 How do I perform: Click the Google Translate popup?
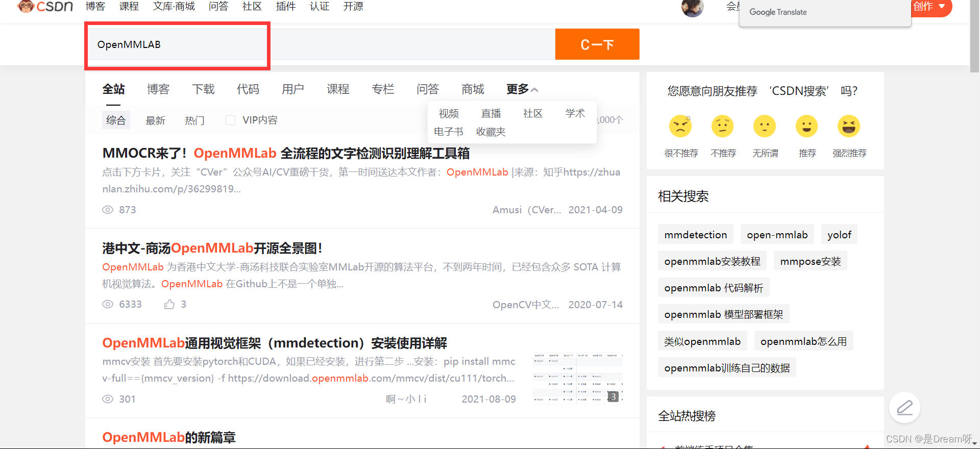tap(825, 12)
